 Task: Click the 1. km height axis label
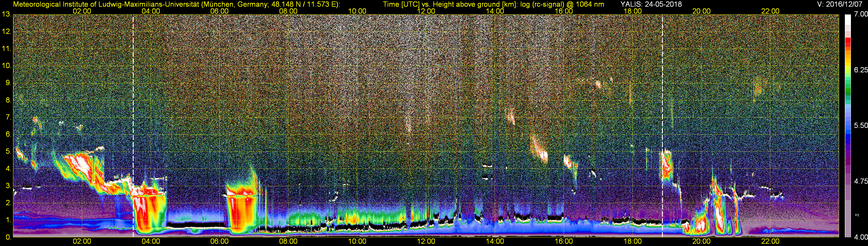pos(8,220)
